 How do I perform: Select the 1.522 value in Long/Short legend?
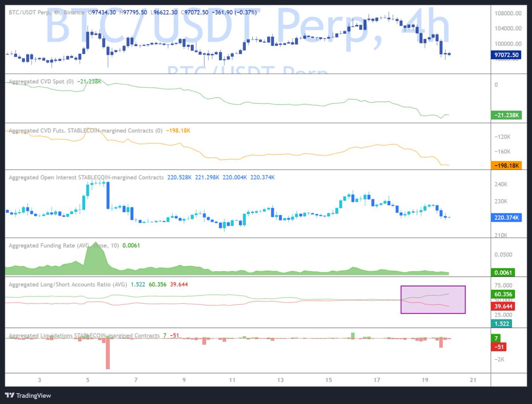(138, 284)
